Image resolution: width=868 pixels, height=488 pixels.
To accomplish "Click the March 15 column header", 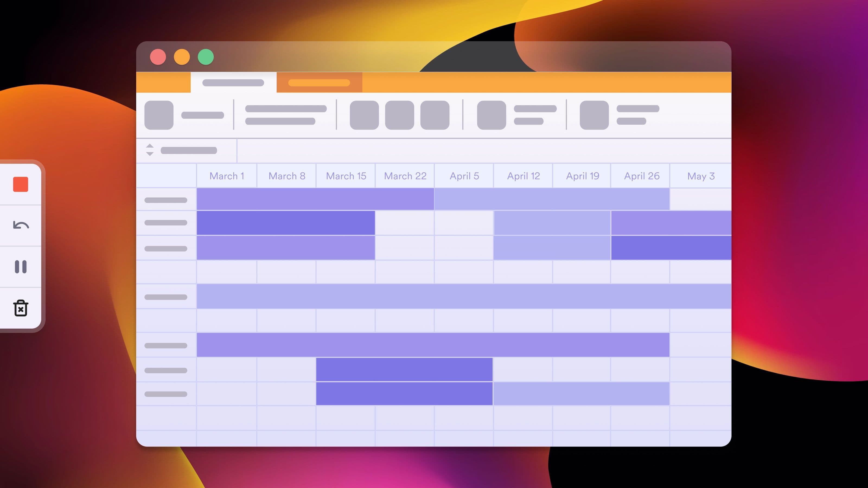I will (346, 176).
